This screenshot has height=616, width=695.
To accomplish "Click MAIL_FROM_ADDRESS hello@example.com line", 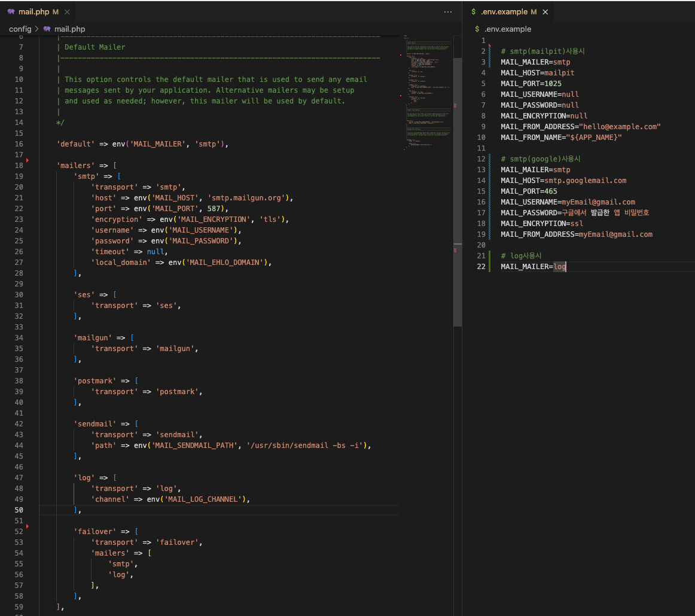I will pyautogui.click(x=581, y=127).
